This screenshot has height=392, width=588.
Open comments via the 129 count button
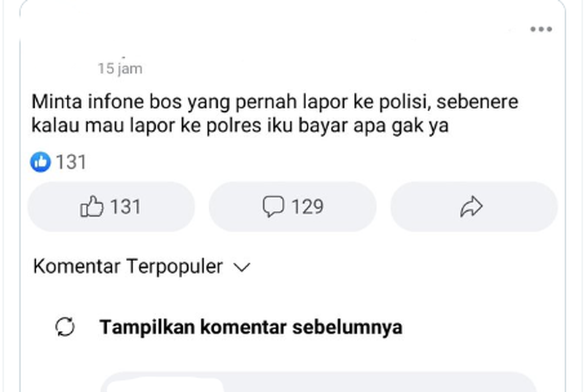pos(292,206)
